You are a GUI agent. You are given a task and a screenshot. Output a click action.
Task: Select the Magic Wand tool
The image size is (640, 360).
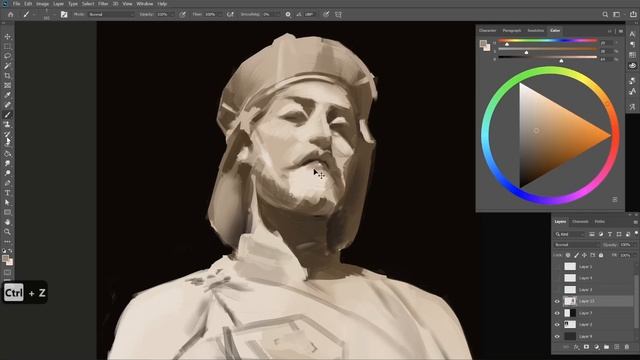pyautogui.click(x=7, y=66)
